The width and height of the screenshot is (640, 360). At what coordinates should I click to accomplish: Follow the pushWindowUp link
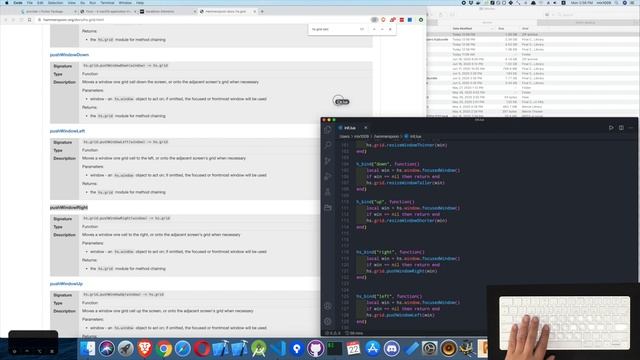(66, 284)
